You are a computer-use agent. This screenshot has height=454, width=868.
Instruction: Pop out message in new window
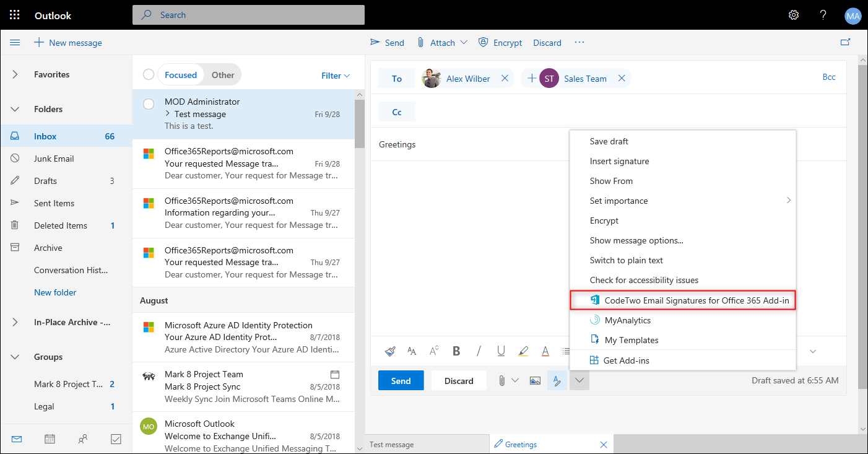[845, 42]
